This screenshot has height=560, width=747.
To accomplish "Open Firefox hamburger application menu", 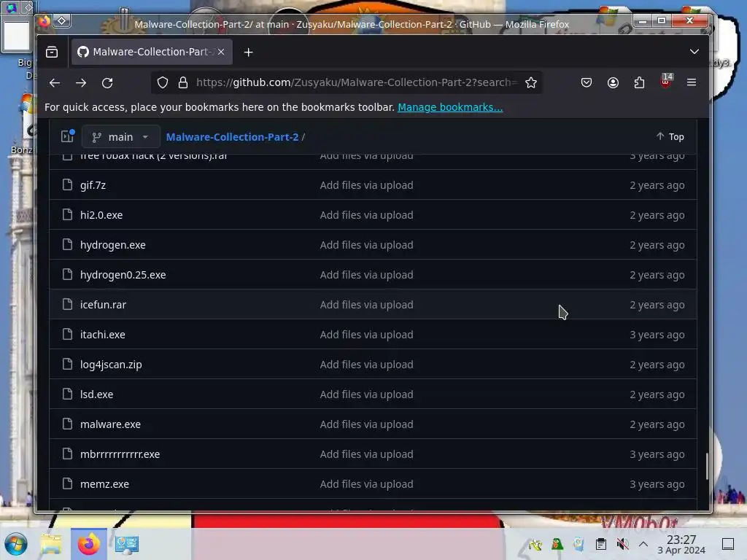I will point(692,83).
